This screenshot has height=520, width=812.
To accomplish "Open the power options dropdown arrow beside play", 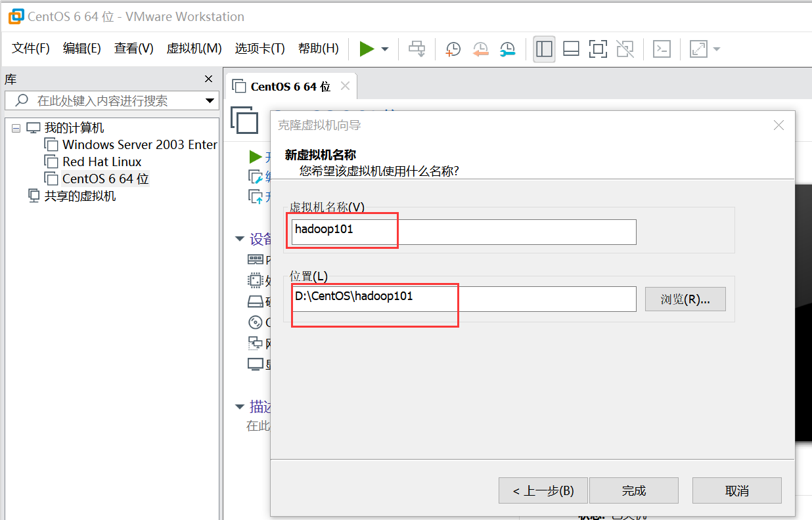I will (x=385, y=49).
